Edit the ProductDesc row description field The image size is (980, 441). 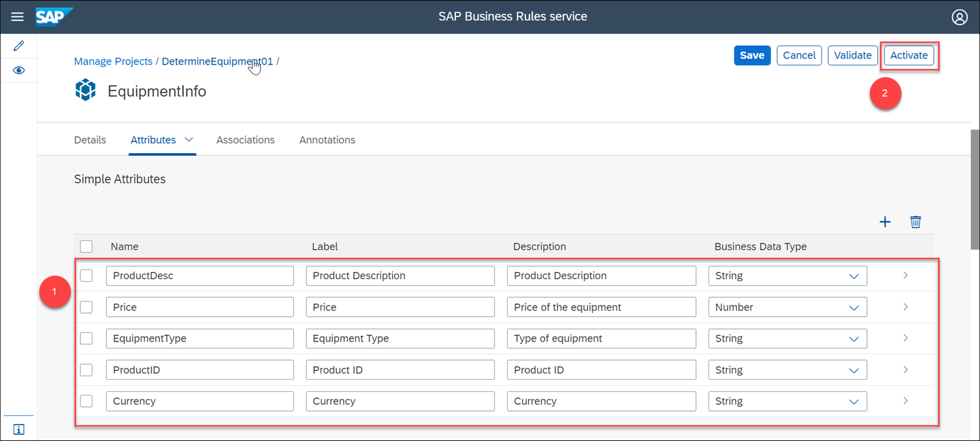[602, 276]
